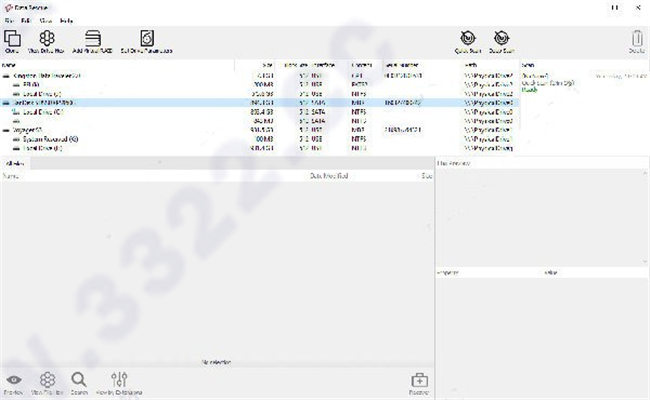
Task: Select the Local Drive (C:) row
Action: (260, 112)
